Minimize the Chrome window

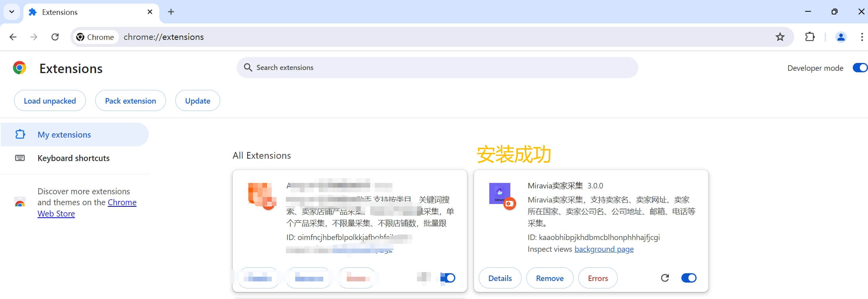coord(808,12)
